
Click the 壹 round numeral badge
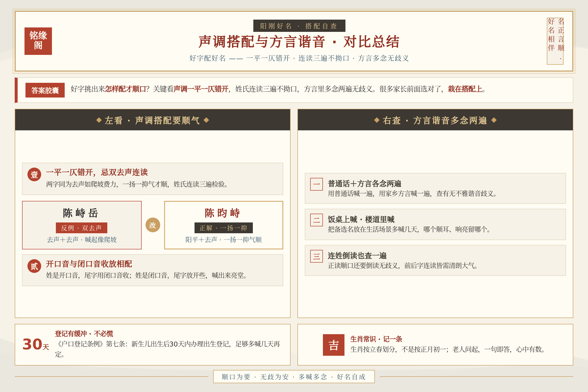point(34,174)
